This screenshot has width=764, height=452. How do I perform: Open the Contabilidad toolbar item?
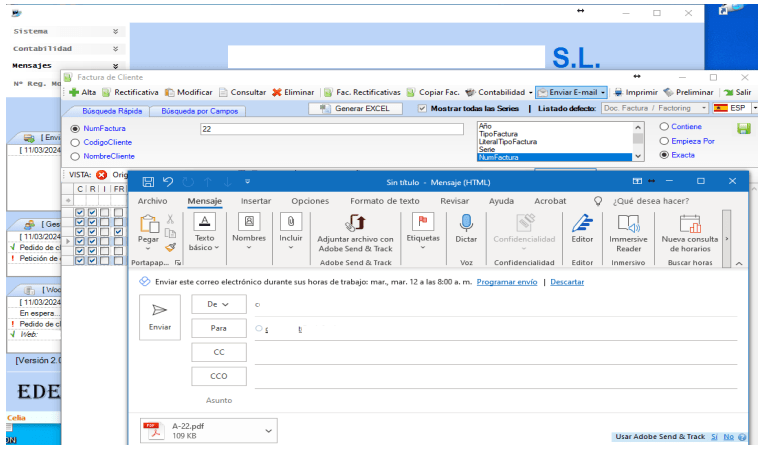click(496, 92)
